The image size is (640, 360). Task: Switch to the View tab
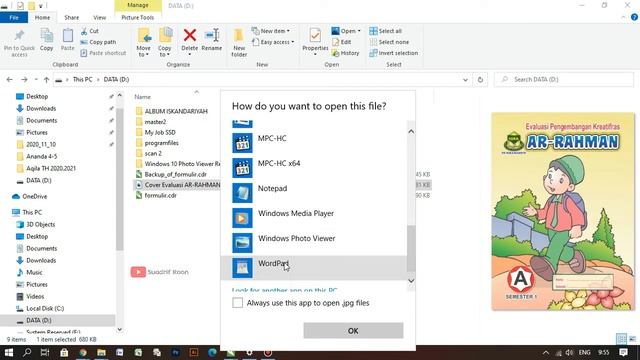tap(100, 18)
